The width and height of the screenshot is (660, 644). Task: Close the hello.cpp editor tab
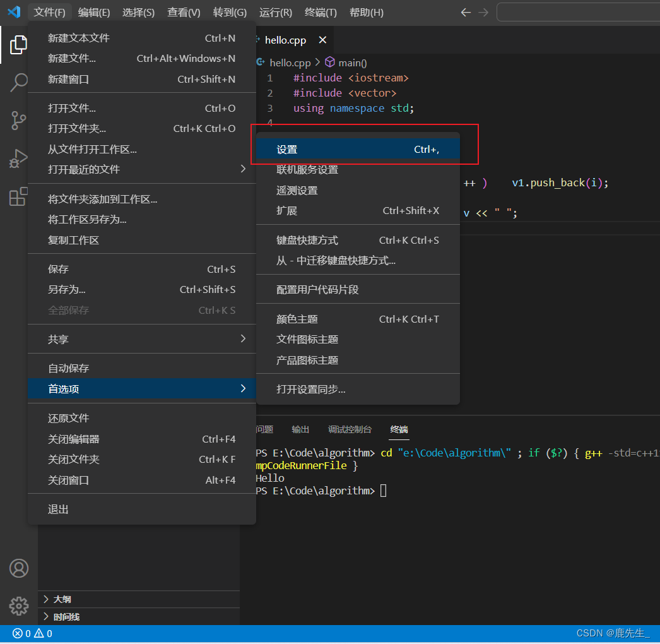tap(322, 40)
